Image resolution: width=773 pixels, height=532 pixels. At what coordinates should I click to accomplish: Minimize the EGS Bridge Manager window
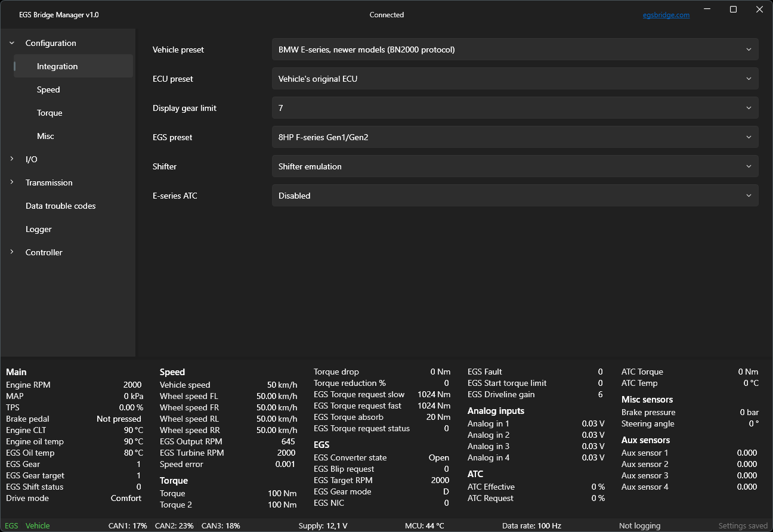click(707, 9)
